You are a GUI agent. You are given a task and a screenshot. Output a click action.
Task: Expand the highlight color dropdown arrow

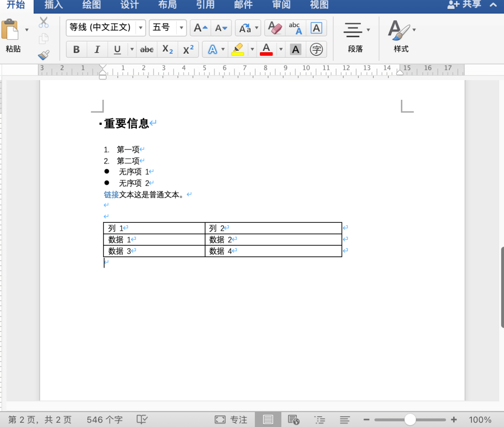252,49
